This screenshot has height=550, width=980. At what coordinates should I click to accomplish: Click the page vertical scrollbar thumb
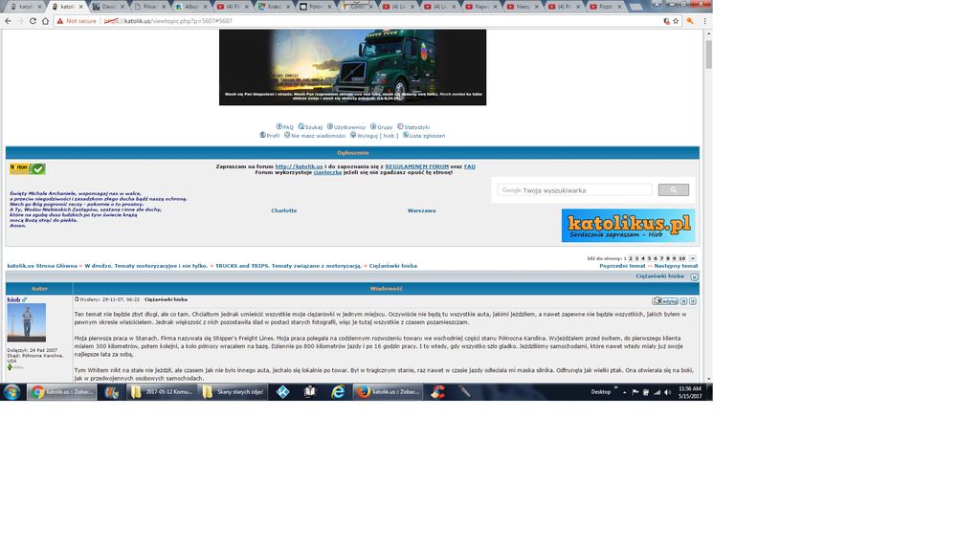[708, 55]
